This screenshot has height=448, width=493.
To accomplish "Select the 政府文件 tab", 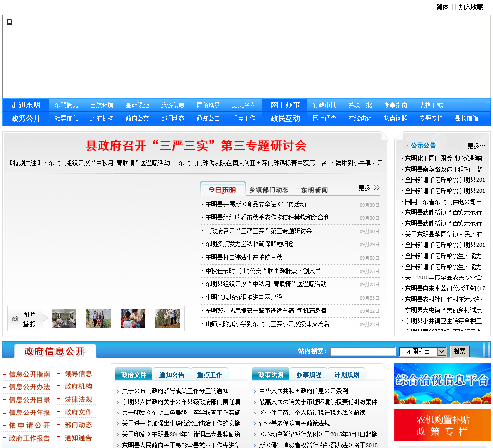I will point(134,375).
